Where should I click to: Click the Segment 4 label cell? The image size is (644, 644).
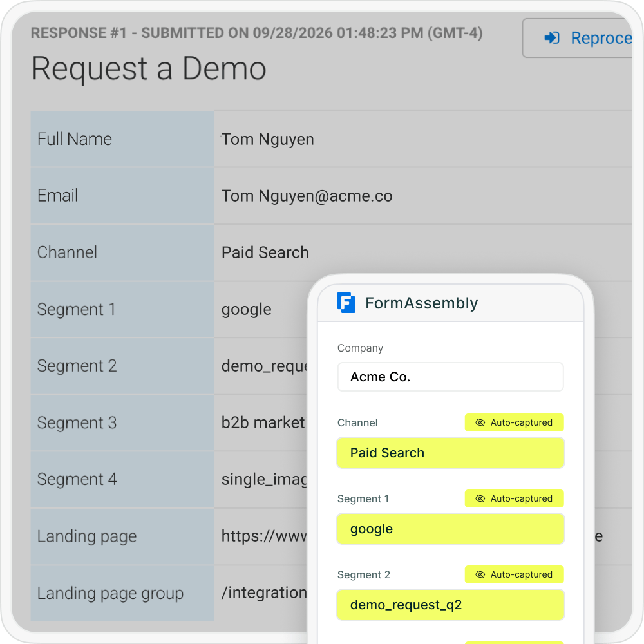122,480
